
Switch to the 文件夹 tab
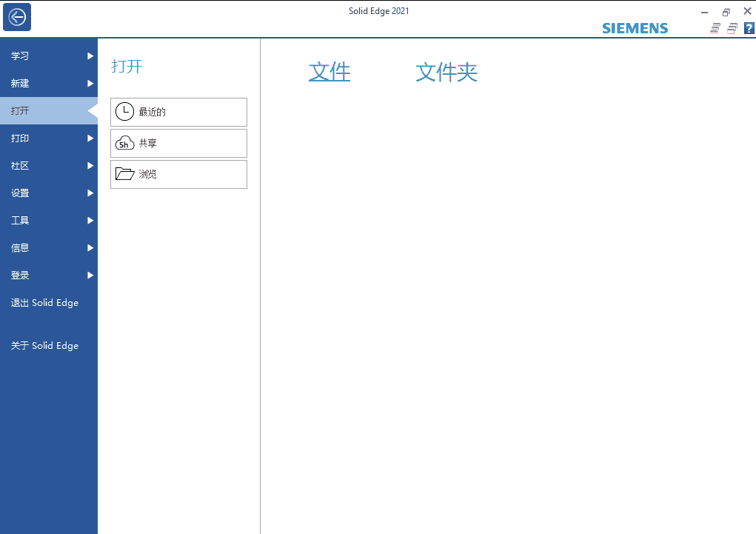[x=446, y=72]
